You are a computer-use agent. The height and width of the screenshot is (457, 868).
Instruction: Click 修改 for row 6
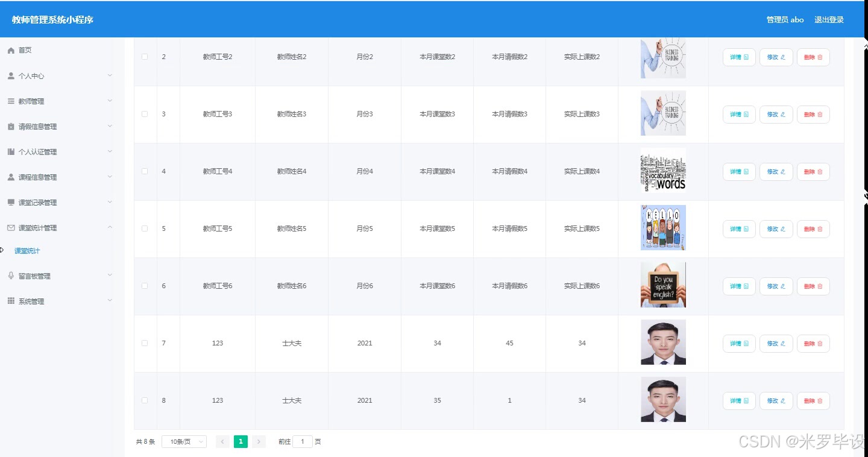(776, 286)
